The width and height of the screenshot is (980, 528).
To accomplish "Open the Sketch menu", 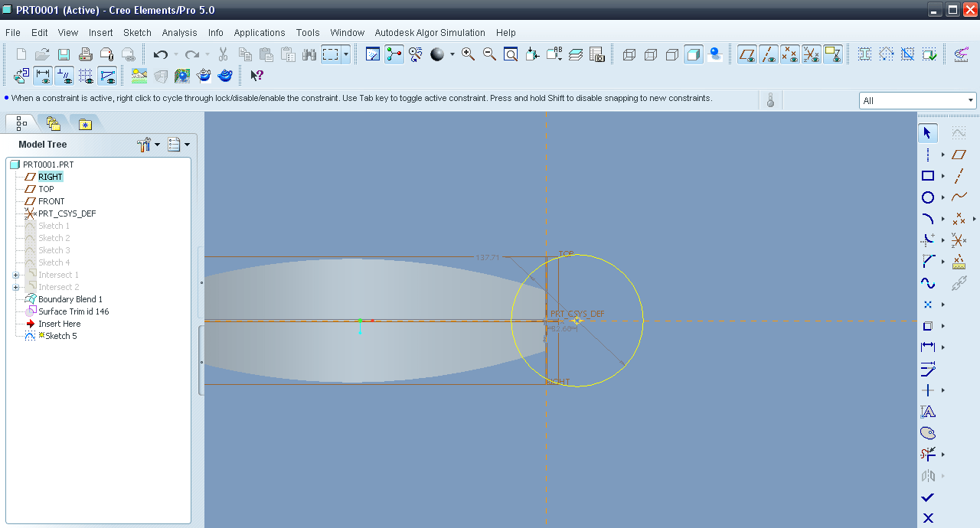I will [x=137, y=33].
